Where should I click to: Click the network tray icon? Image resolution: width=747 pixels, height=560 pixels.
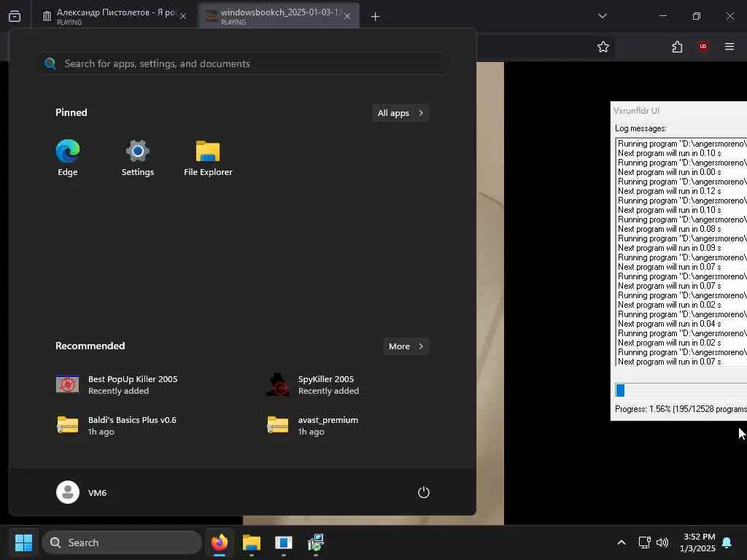tap(645, 542)
